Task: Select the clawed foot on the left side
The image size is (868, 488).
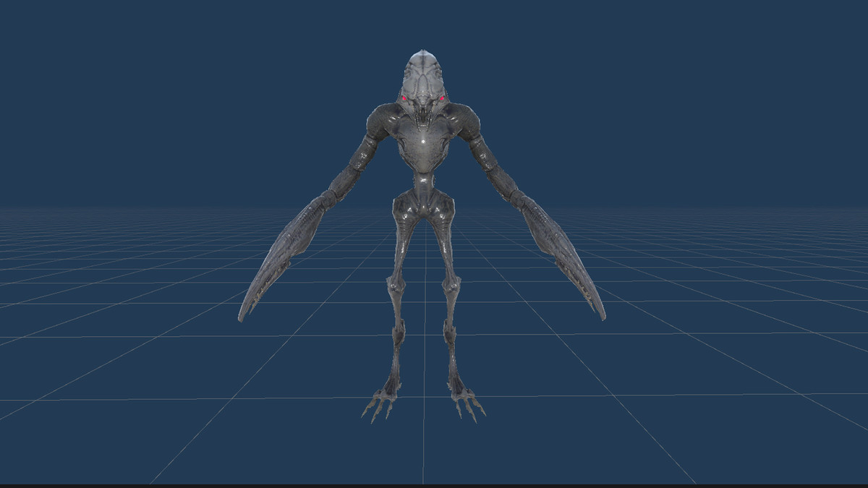Action: (x=380, y=403)
